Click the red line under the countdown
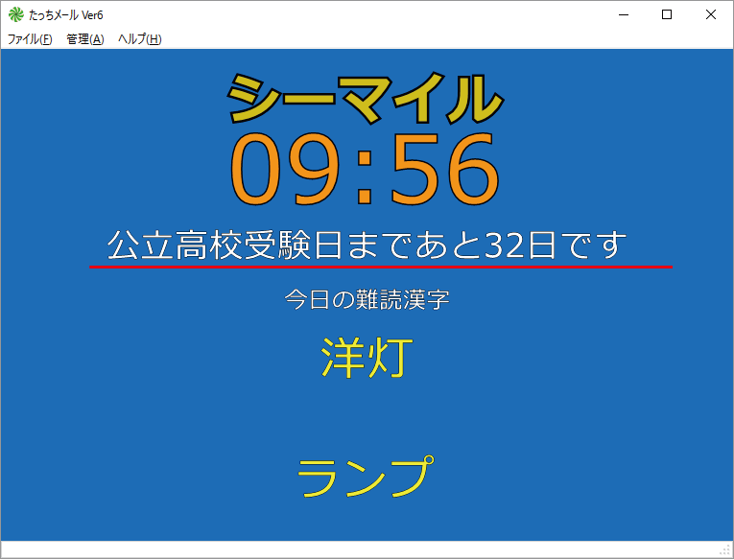734x560 pixels. pyautogui.click(x=381, y=267)
